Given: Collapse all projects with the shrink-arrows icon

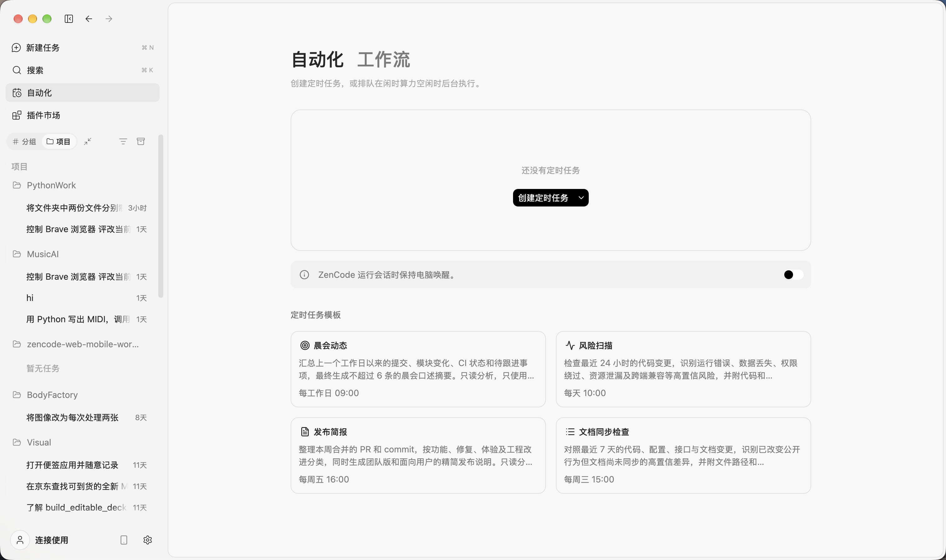Looking at the screenshot, I should (x=88, y=141).
